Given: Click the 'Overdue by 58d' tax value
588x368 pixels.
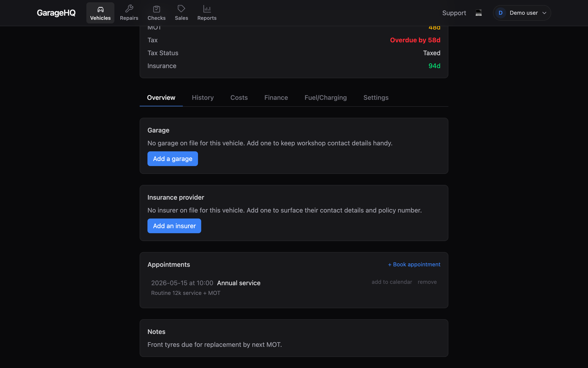Looking at the screenshot, I should point(415,40).
